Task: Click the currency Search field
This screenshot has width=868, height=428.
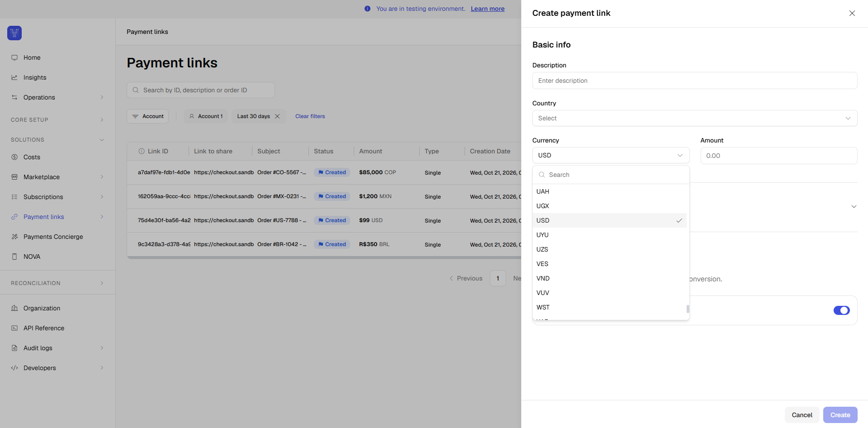Action: [x=611, y=175]
